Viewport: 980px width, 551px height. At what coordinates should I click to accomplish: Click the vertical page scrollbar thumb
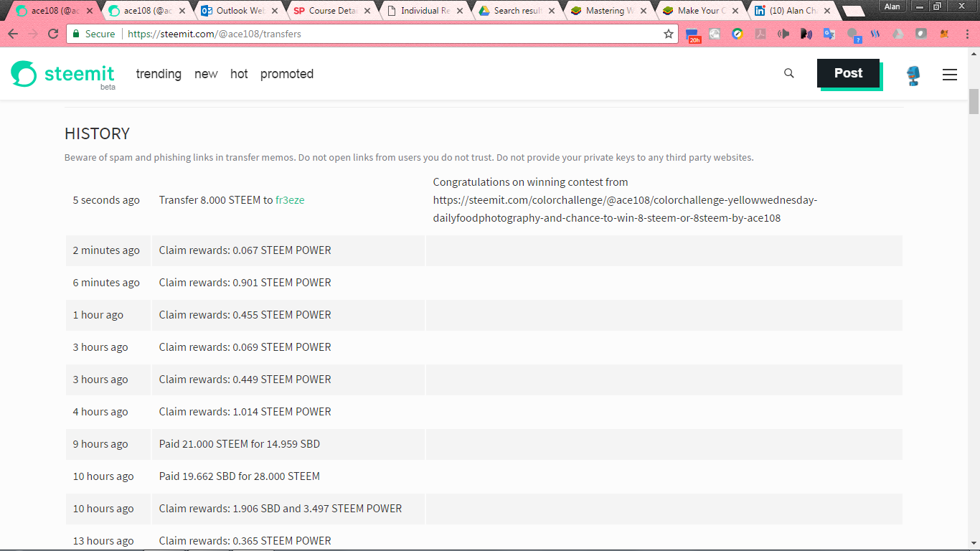[974, 102]
